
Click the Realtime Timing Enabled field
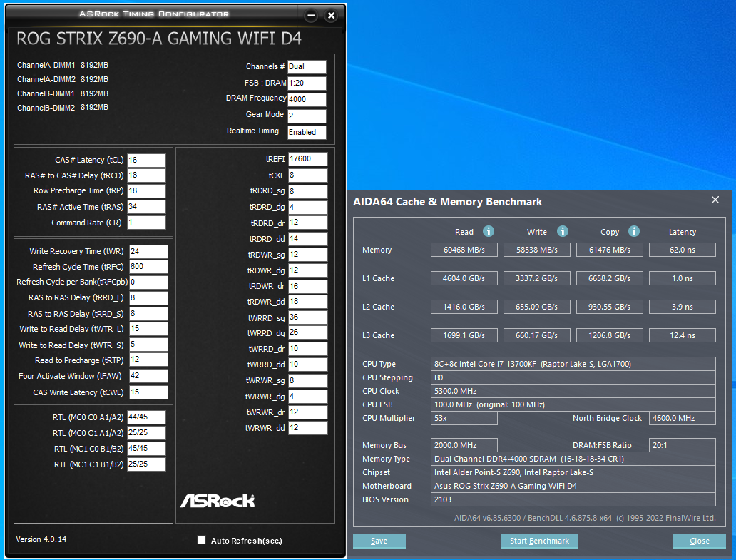307,133
